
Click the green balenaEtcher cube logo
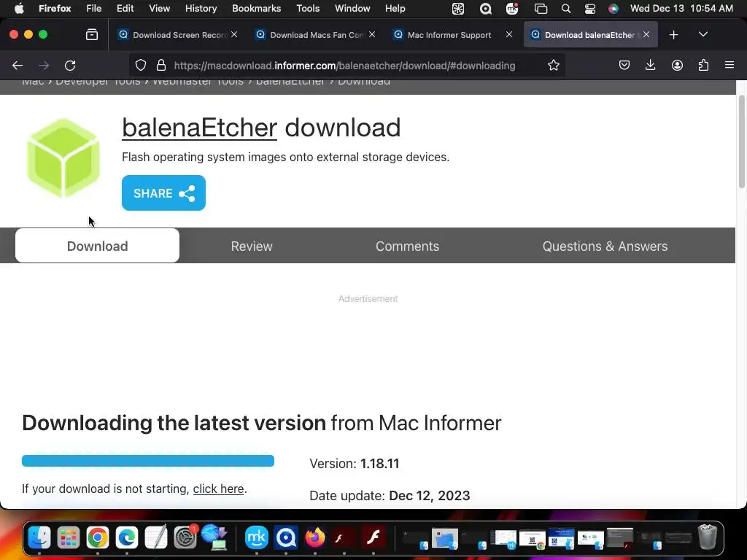[x=63, y=158]
